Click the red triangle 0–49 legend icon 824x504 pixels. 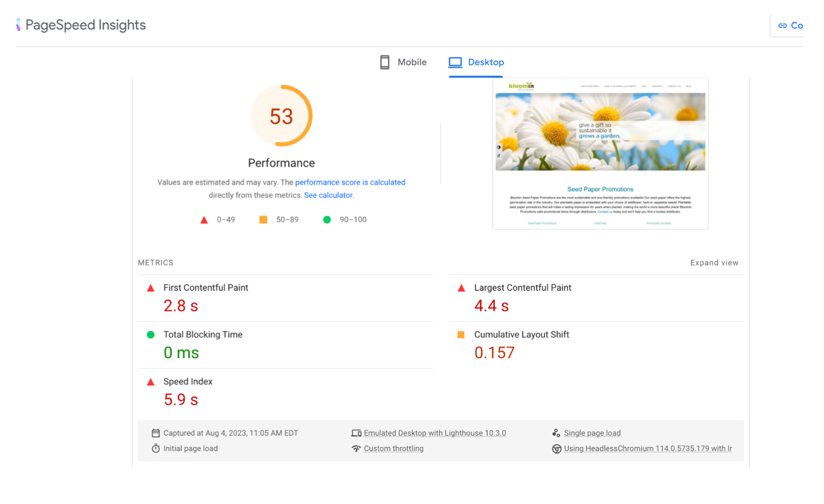click(x=204, y=220)
